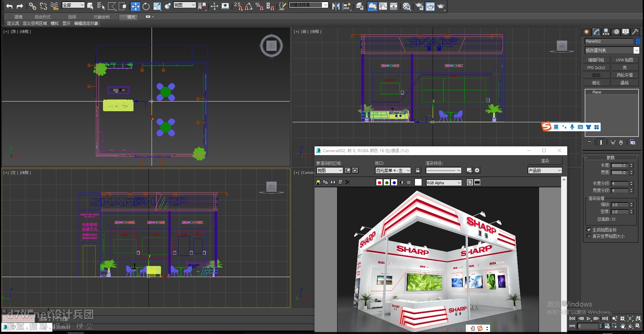Collapse the 参数 rollout
The image size is (644, 334).
tap(610, 157)
